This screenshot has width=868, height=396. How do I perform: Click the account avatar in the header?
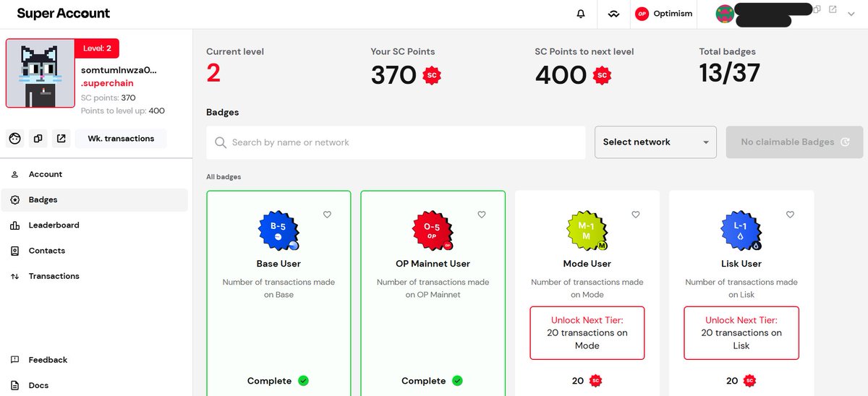coord(724,14)
